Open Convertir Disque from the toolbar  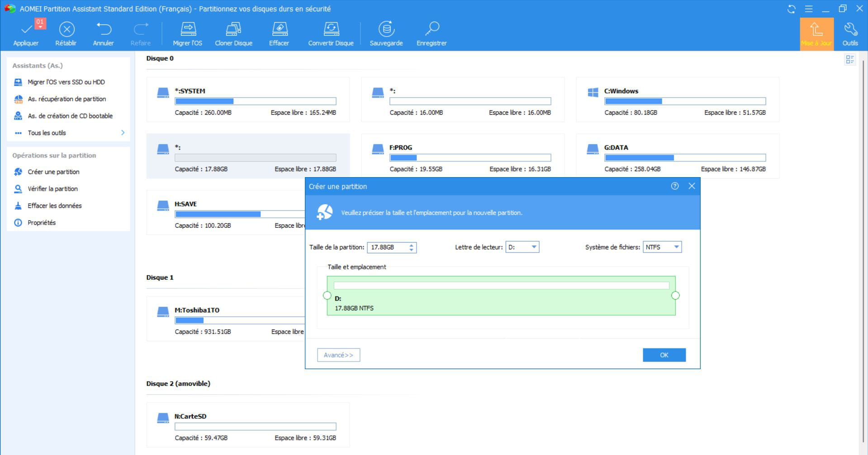[x=331, y=34]
